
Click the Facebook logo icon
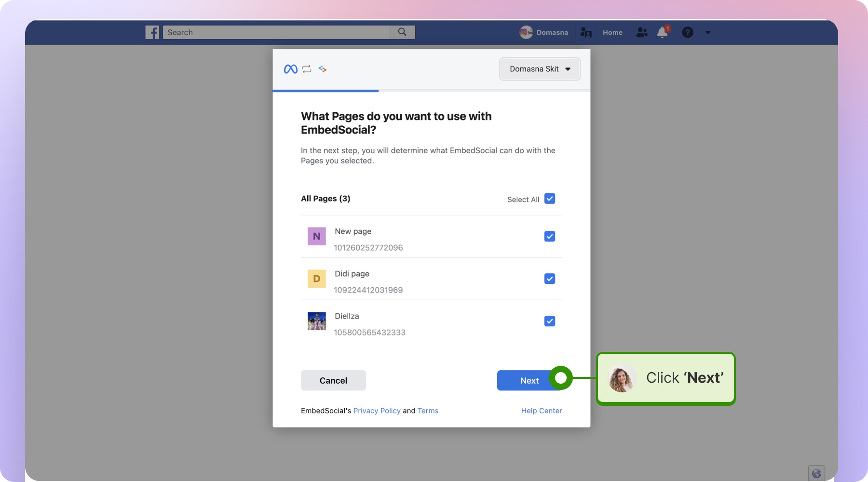(152, 32)
